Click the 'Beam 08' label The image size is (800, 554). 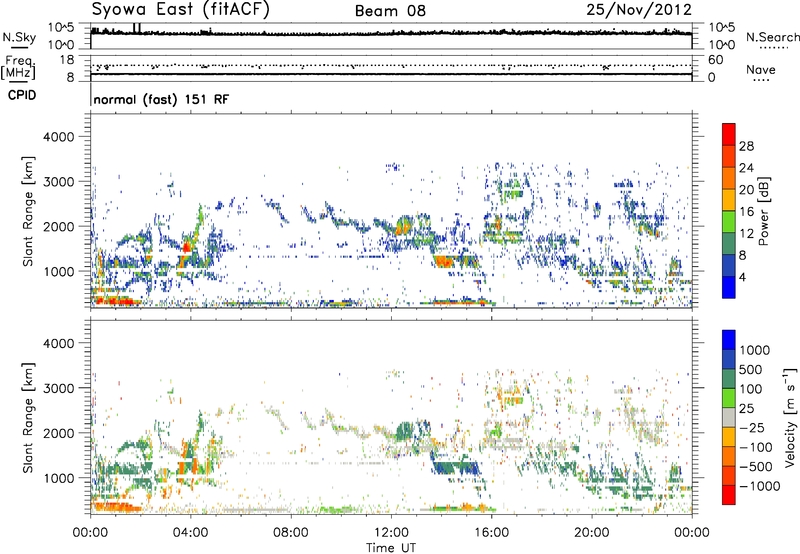pos(390,11)
